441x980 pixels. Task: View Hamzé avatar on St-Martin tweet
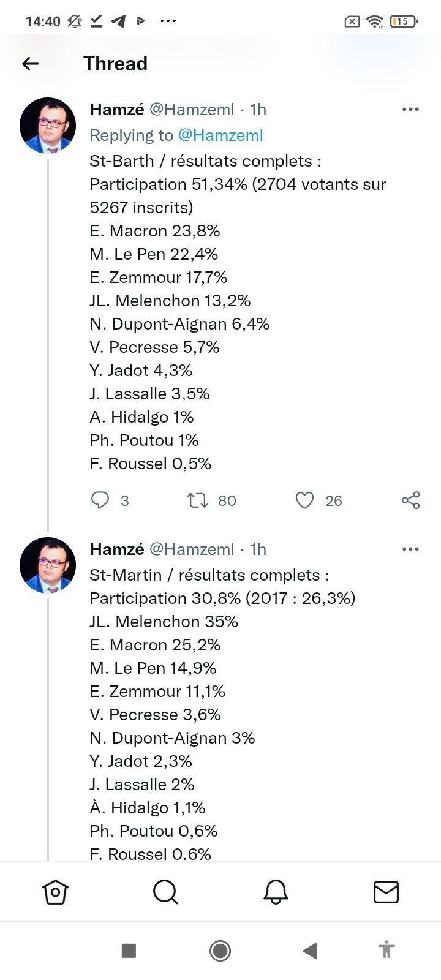tap(48, 565)
